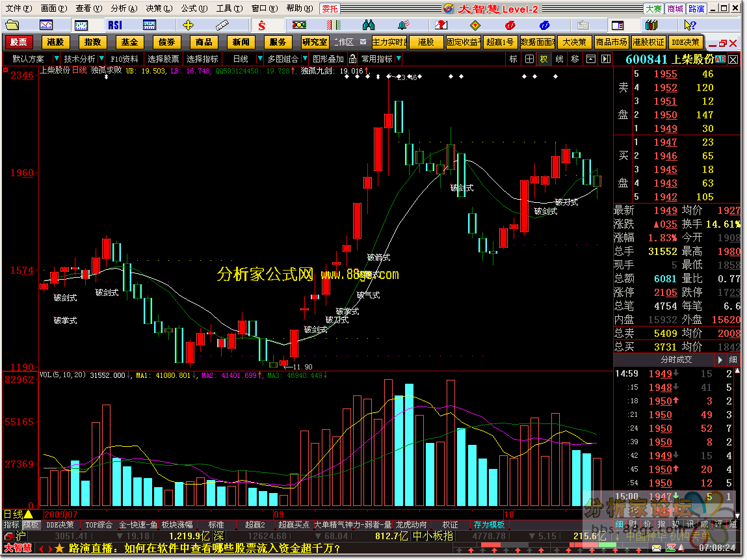Toggle the 移 move button
747x560 pixels.
[x=575, y=59]
